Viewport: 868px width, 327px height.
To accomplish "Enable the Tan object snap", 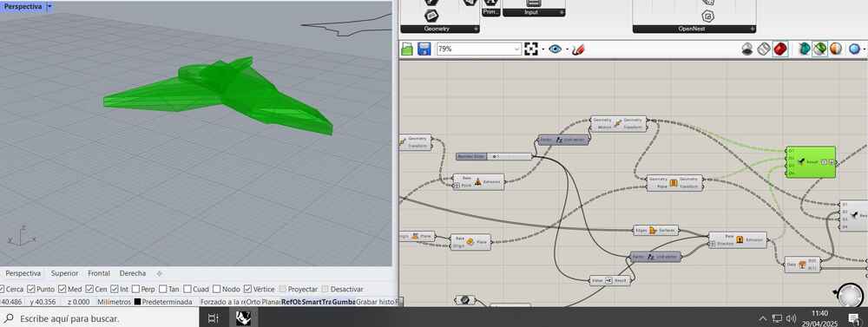I will (163, 289).
